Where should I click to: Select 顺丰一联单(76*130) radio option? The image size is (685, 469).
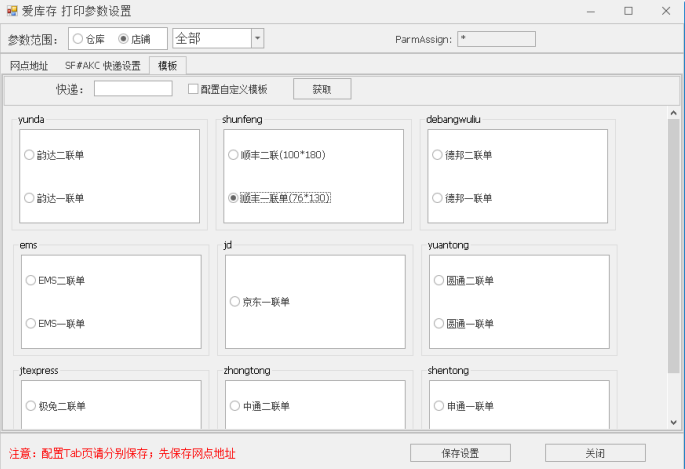280,198
